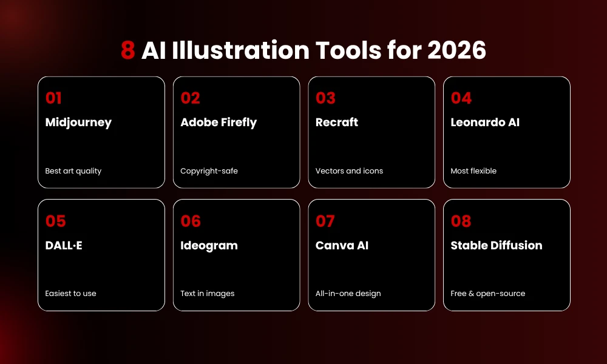
Task: Click the red number 05
Action: coord(55,221)
